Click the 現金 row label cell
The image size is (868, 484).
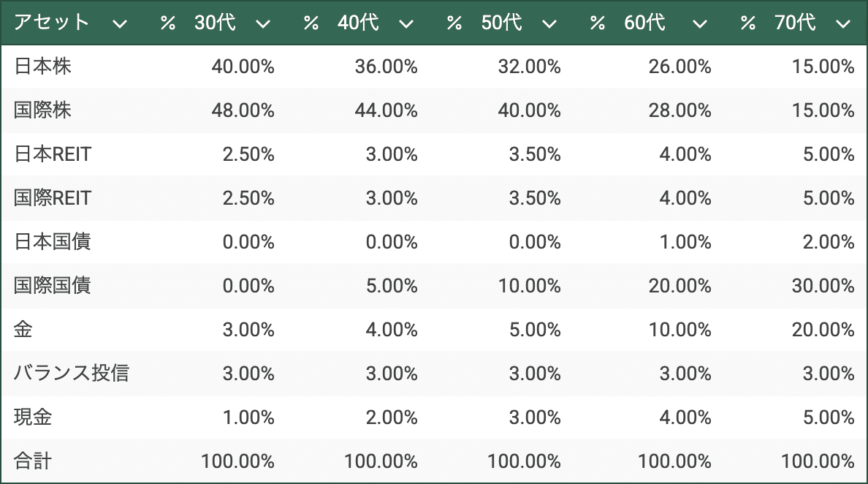pos(34,418)
